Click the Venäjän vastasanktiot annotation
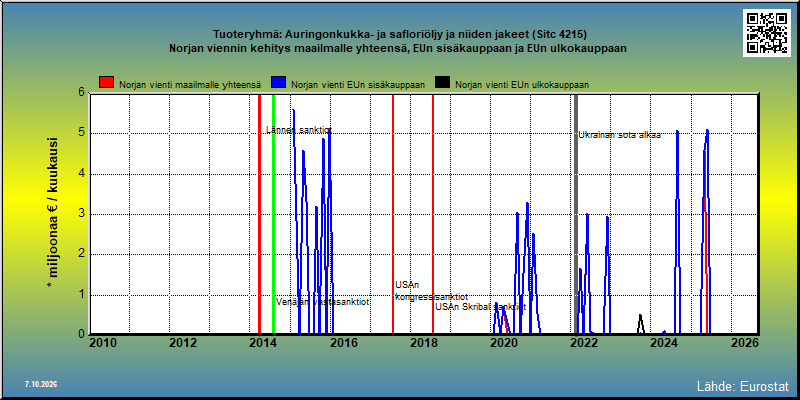This screenshot has height=400, width=800. 322,302
